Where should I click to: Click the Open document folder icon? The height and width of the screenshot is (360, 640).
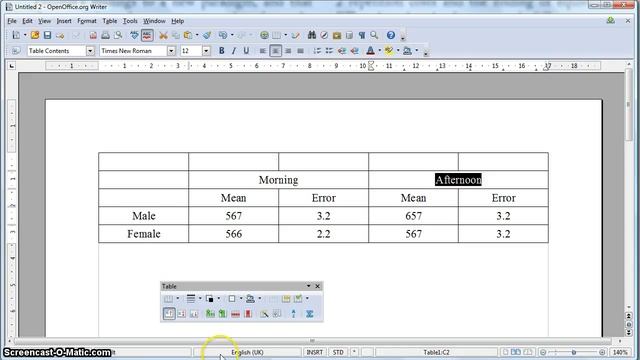[35, 36]
